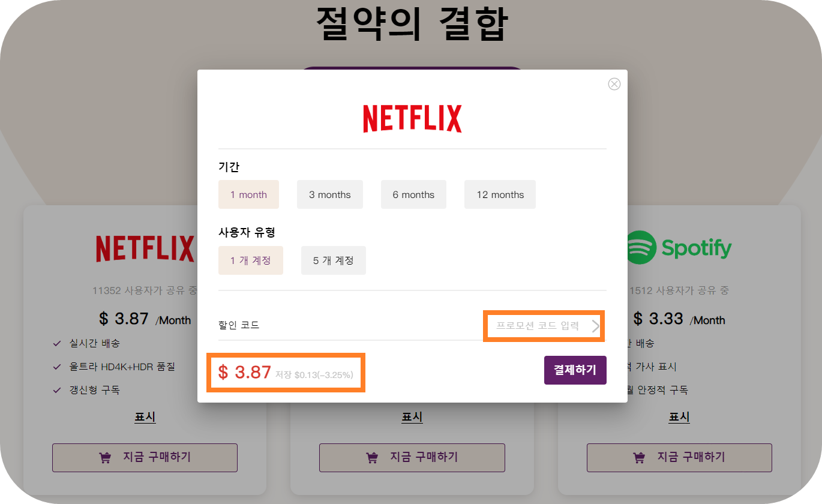Click 지금 구매하기 on the Spotify card
The image size is (822, 504).
679,458
